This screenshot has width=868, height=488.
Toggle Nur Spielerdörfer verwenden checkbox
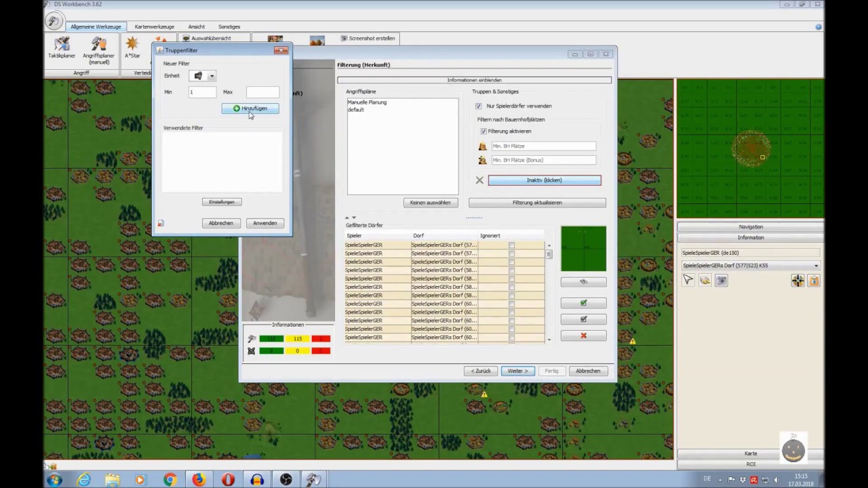point(479,106)
